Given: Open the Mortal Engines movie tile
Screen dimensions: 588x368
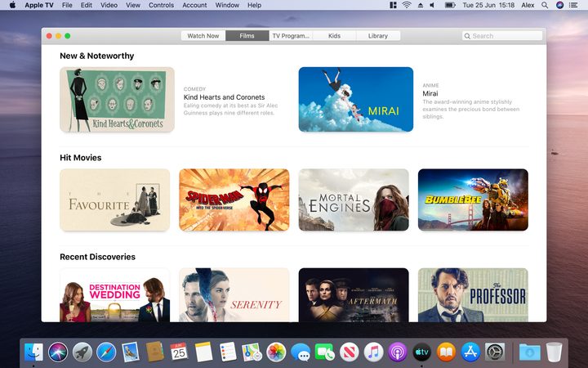Looking at the screenshot, I should (x=354, y=200).
